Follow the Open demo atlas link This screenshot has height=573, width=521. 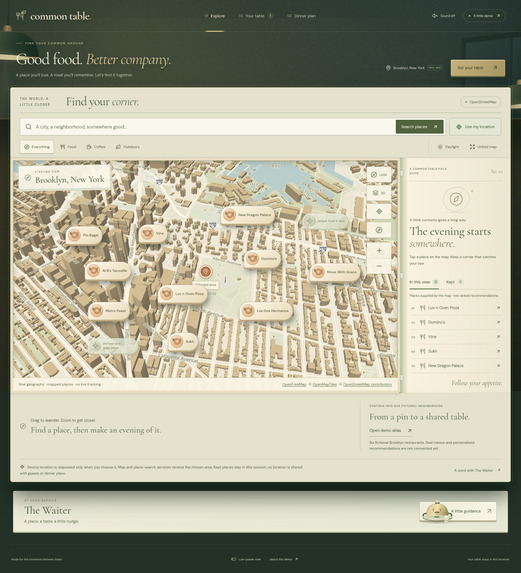[x=390, y=430]
